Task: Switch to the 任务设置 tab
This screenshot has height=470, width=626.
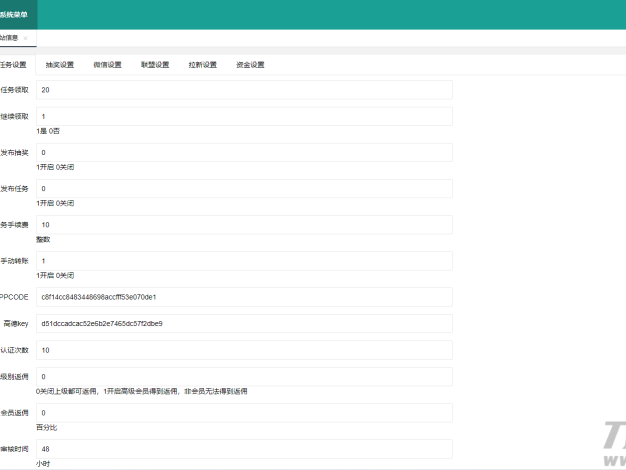Action: point(14,65)
